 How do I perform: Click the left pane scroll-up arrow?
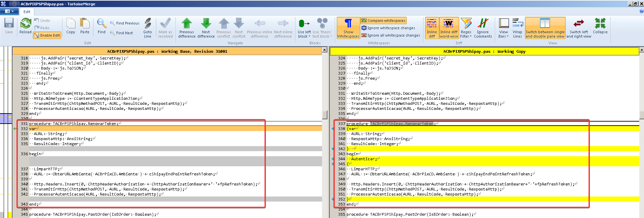click(x=325, y=50)
